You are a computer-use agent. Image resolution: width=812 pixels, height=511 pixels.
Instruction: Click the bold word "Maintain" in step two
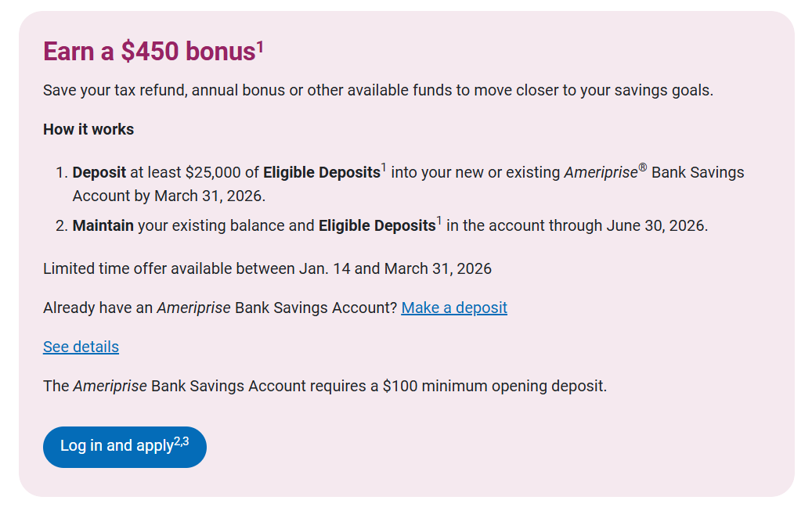103,225
